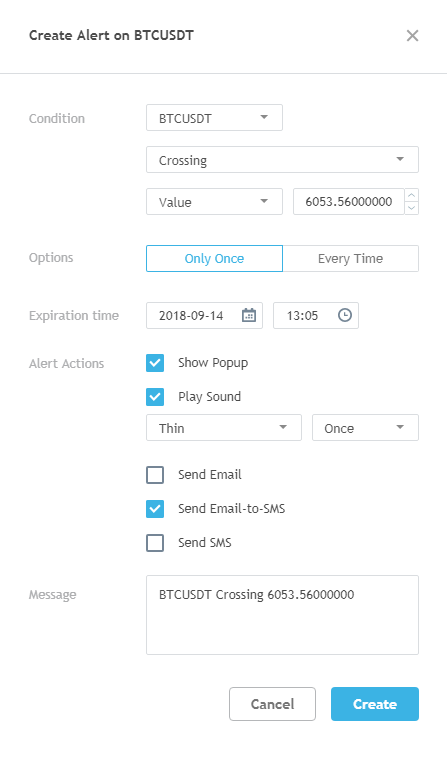Click the Cancel button
Screen dimensions: 447x759
pos(272,704)
